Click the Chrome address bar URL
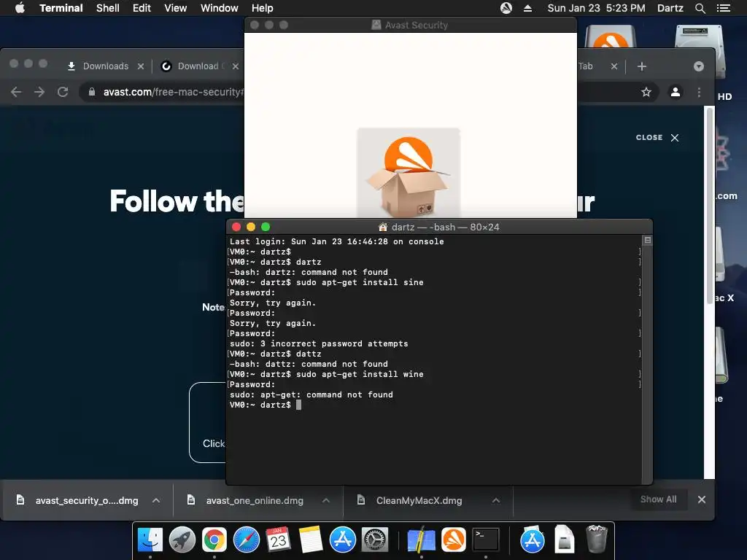Screen dimensions: 747x560 coord(174,92)
